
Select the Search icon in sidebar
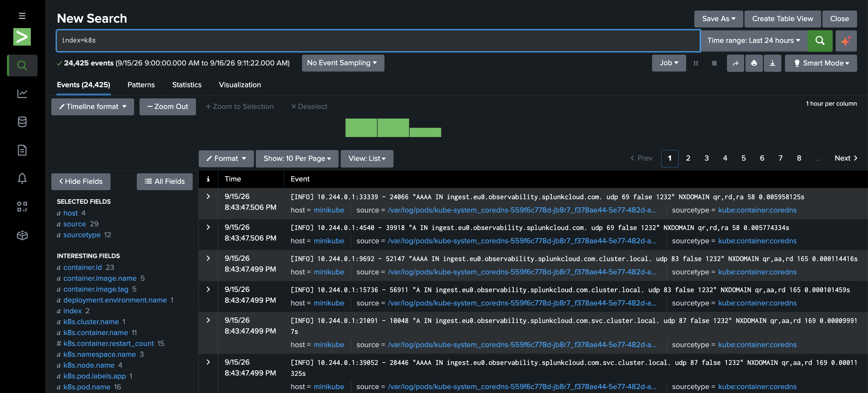(22, 65)
